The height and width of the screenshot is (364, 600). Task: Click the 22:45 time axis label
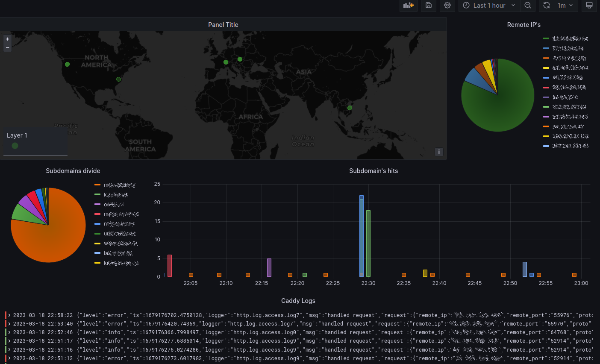point(475,283)
